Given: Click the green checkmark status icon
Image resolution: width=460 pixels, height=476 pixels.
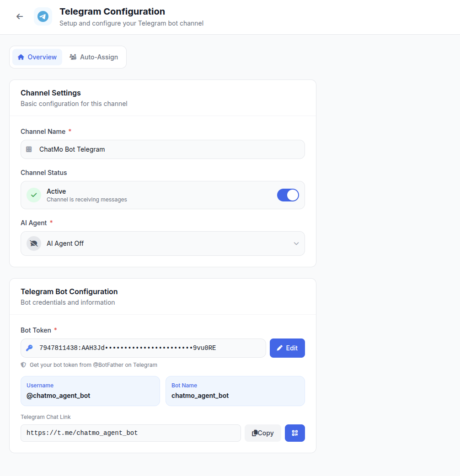Looking at the screenshot, I should click(x=34, y=195).
